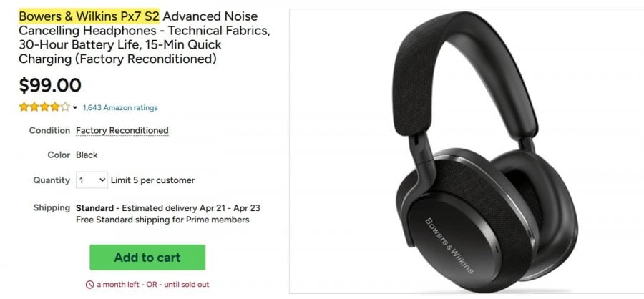Click the clock icon below Add to cart

pyautogui.click(x=89, y=285)
